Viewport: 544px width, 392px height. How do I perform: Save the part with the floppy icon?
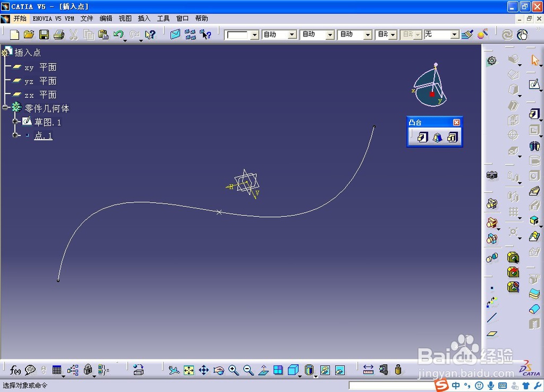44,34
